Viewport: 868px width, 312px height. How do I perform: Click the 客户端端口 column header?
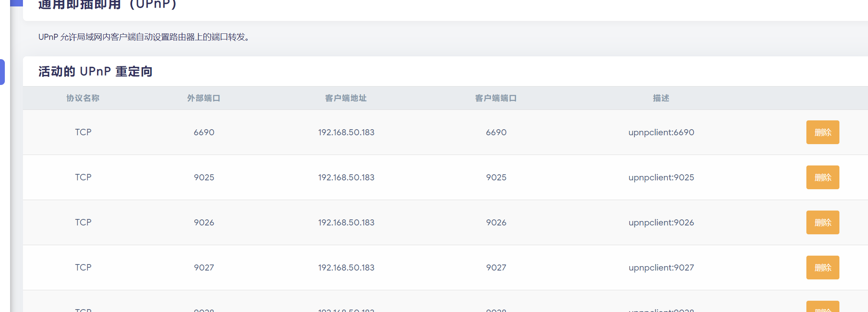coord(496,98)
